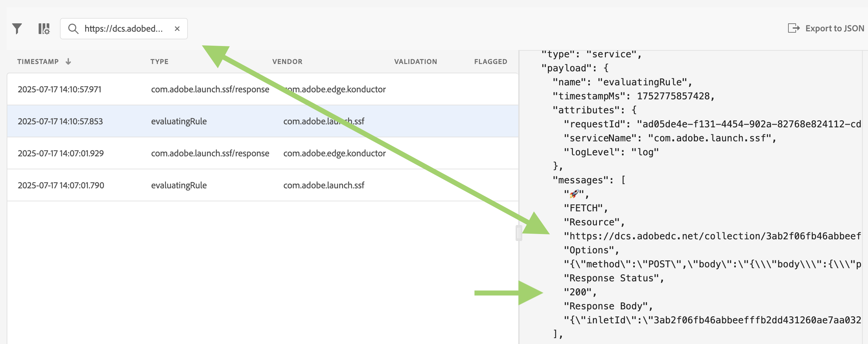Click the "Options" message entry

coord(591,250)
